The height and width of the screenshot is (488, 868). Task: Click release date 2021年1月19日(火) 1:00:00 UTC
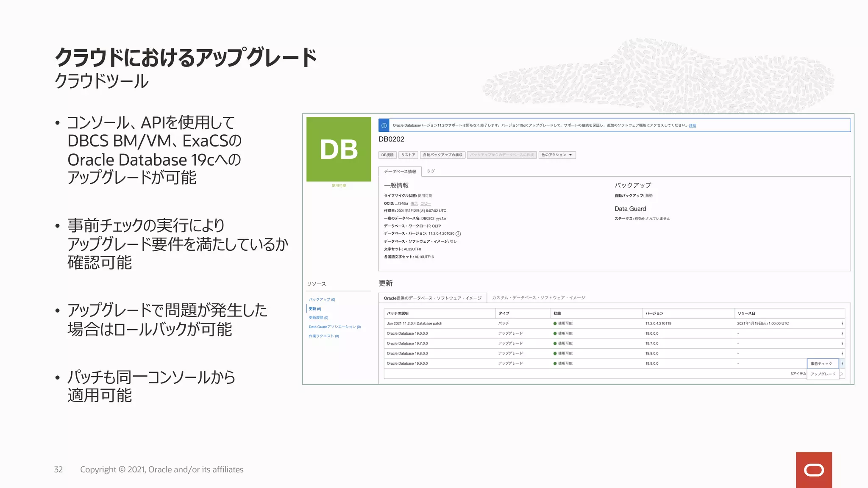(x=763, y=324)
